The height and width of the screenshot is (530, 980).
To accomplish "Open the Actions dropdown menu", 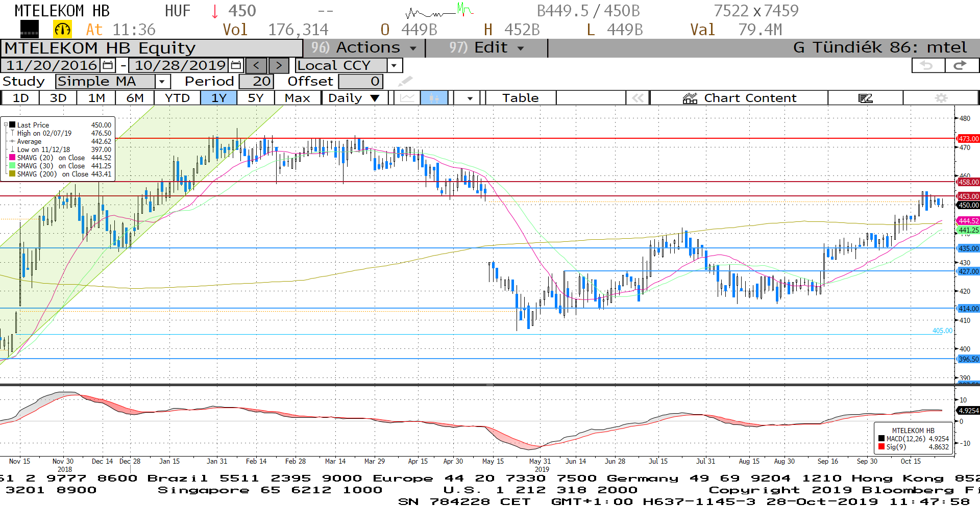I will coord(364,47).
